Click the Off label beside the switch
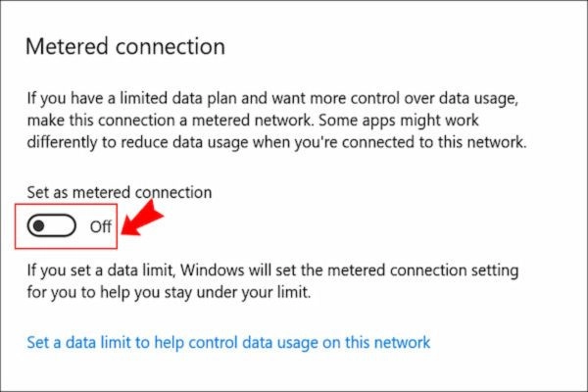This screenshot has width=588, height=392. [x=101, y=226]
